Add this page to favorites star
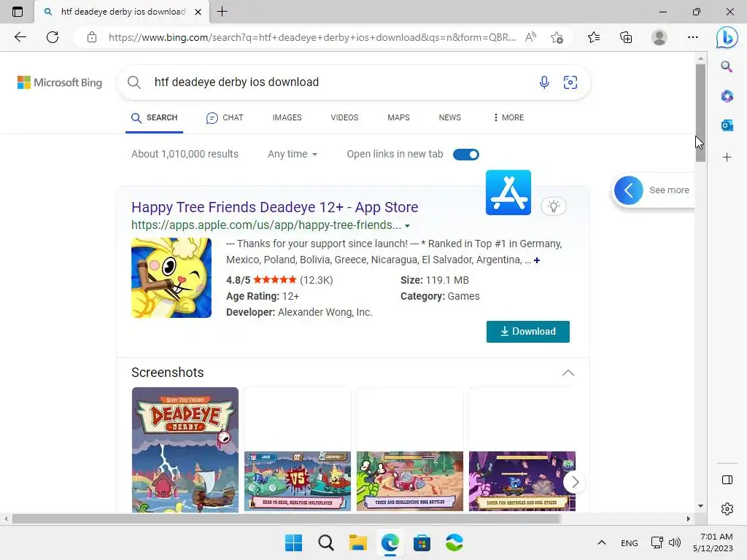The height and width of the screenshot is (560, 747). tap(557, 37)
